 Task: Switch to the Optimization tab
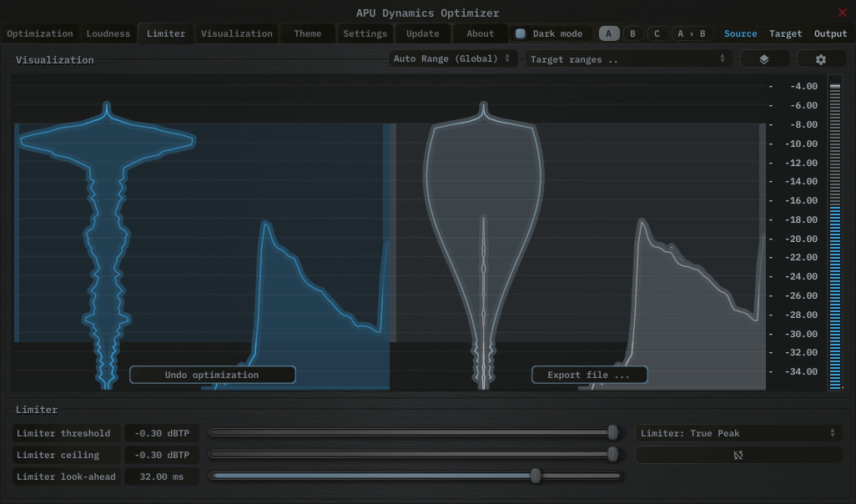point(40,33)
